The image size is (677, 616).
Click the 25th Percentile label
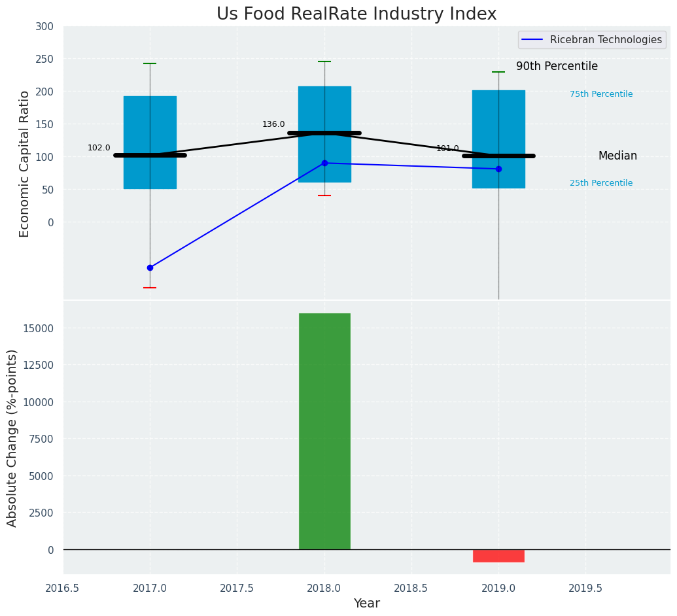[600, 183]
